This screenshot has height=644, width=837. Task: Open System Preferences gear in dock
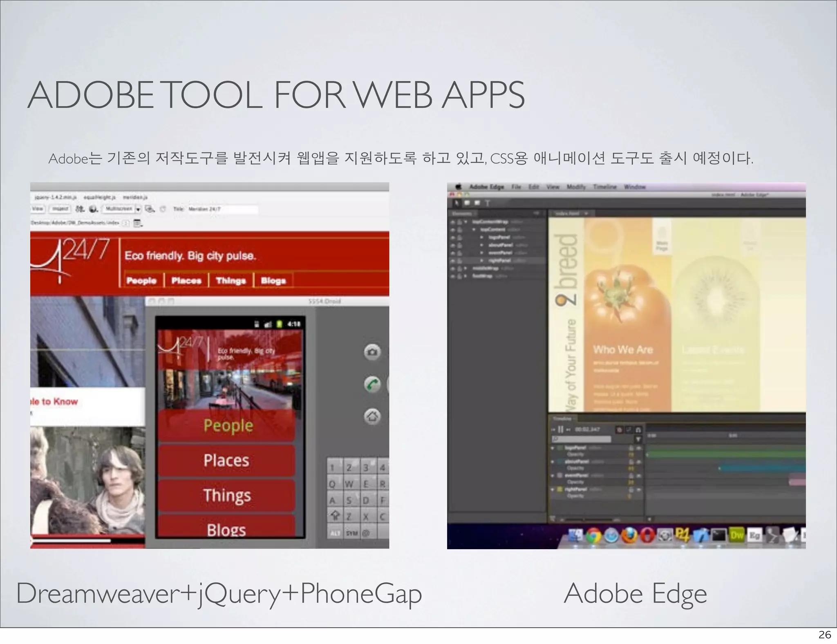coord(665,536)
